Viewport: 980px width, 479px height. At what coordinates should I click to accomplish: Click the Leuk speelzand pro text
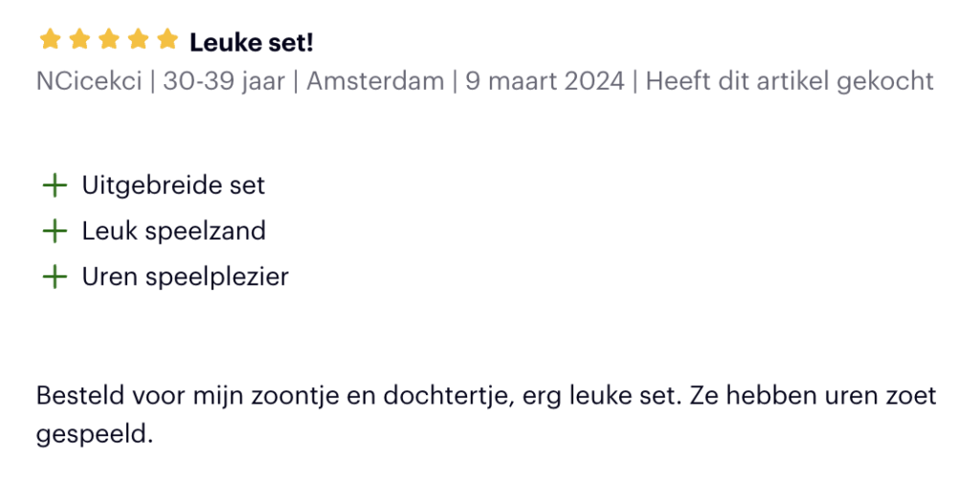pyautogui.click(x=174, y=231)
